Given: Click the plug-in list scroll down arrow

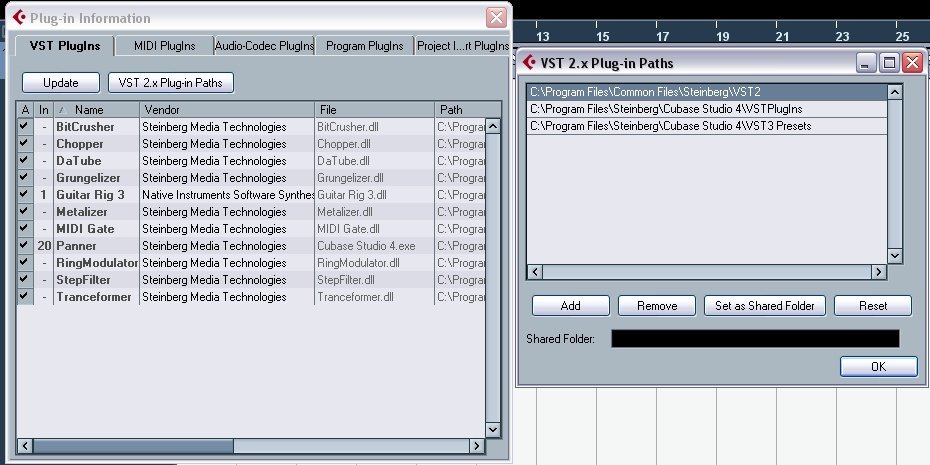Looking at the screenshot, I should pyautogui.click(x=493, y=429).
